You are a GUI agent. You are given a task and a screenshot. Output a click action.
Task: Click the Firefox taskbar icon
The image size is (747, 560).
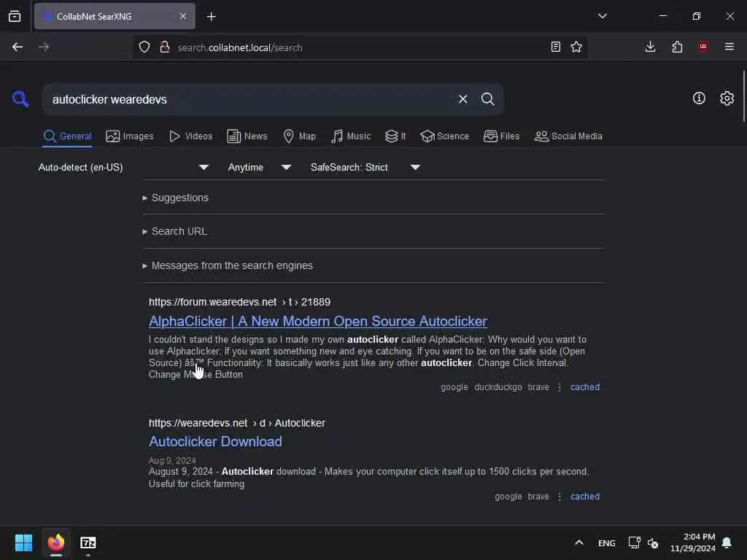point(56,542)
